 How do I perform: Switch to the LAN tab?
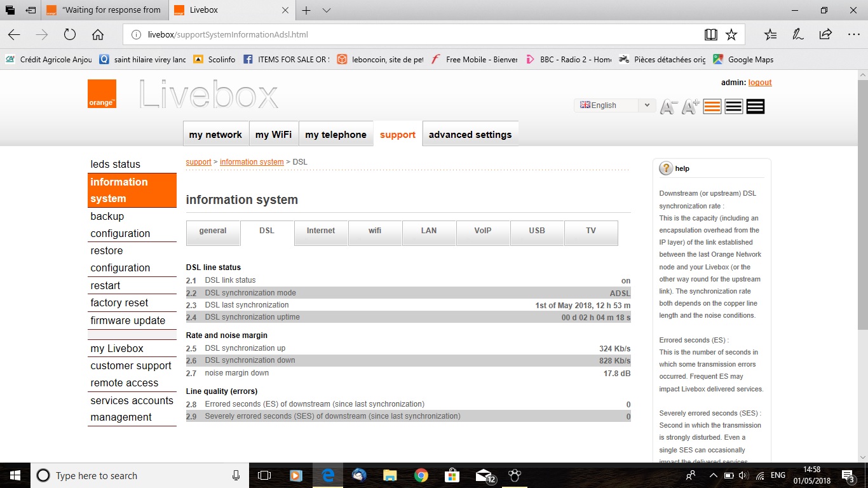click(x=429, y=233)
